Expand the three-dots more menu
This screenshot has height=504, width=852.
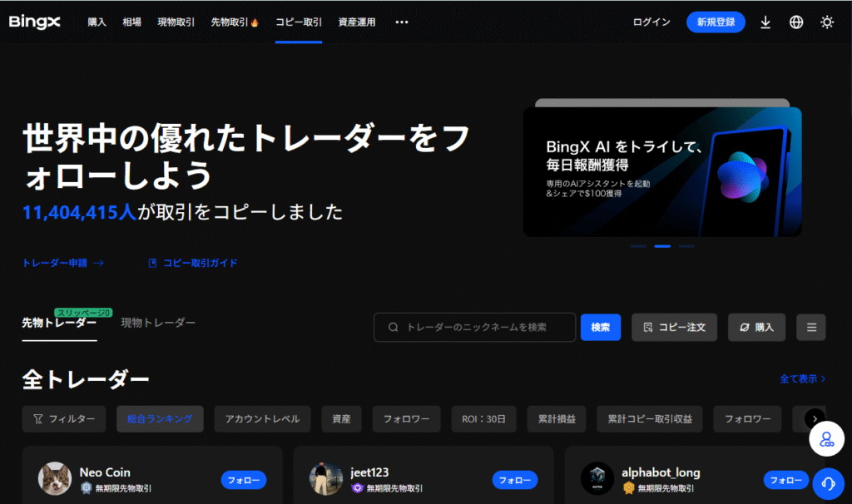(x=402, y=22)
